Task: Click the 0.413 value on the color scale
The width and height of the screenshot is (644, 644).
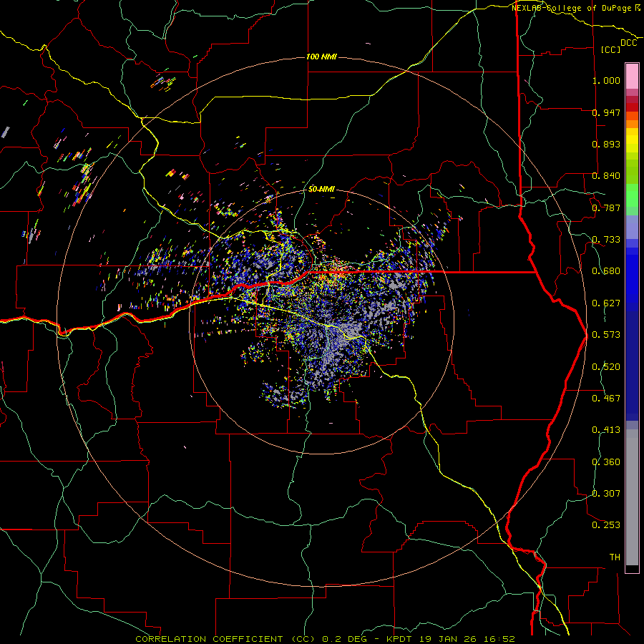Action: [x=606, y=430]
